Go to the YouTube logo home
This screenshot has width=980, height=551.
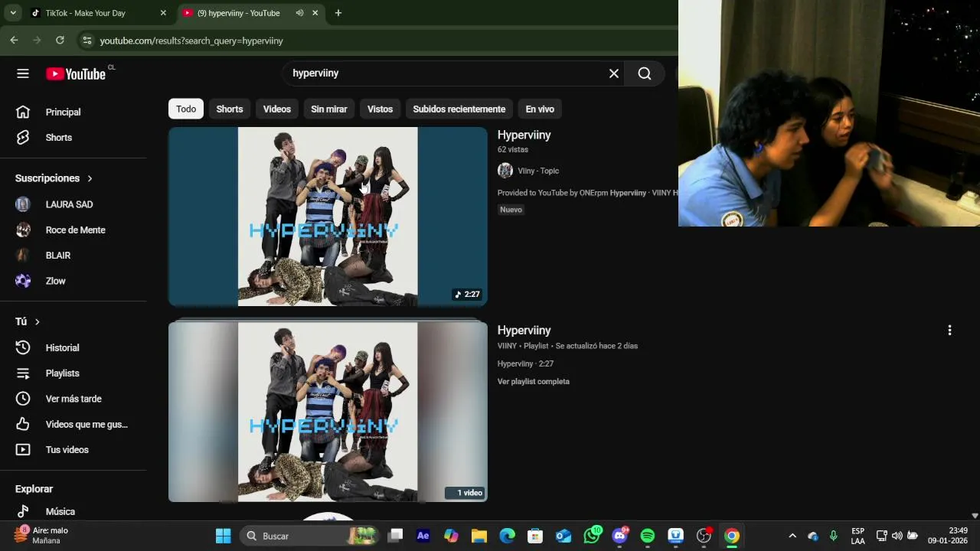coord(76,73)
